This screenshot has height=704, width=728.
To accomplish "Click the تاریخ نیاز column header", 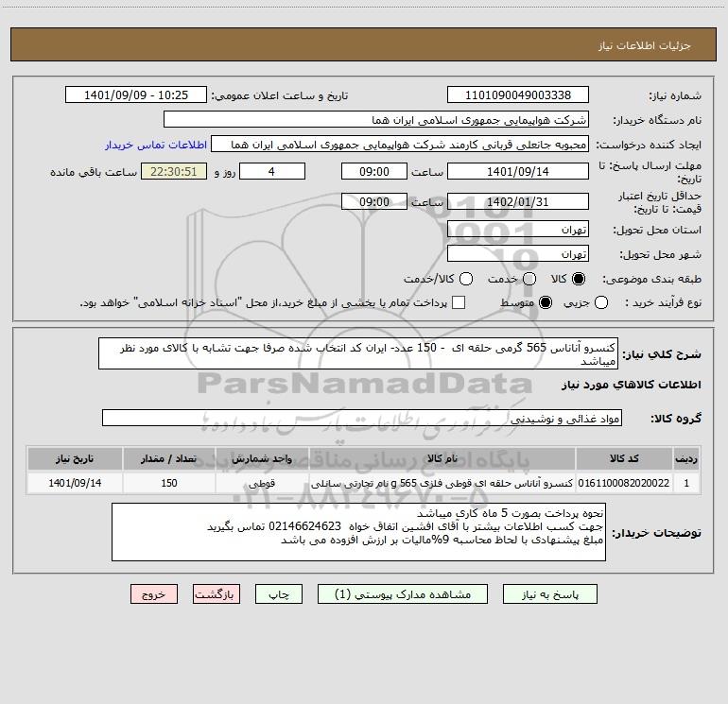I will pos(75,458).
